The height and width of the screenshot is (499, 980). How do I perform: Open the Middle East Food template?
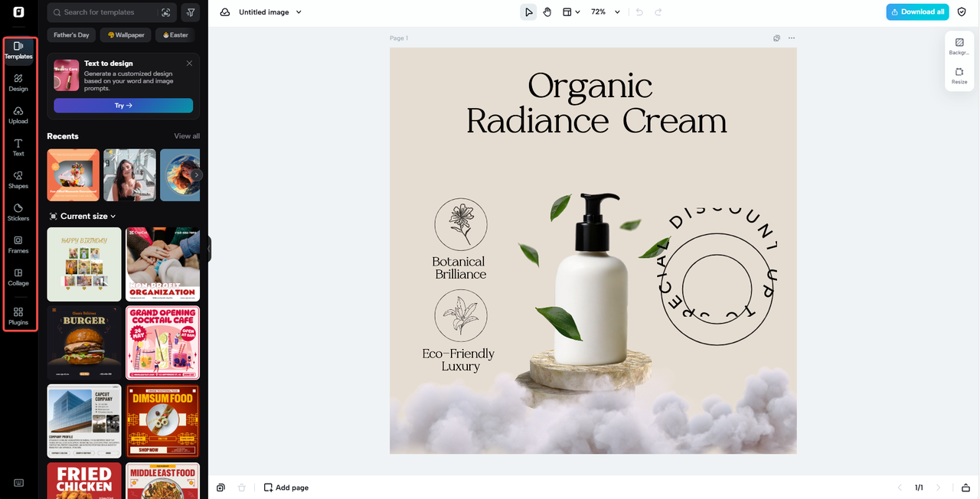[162, 481]
